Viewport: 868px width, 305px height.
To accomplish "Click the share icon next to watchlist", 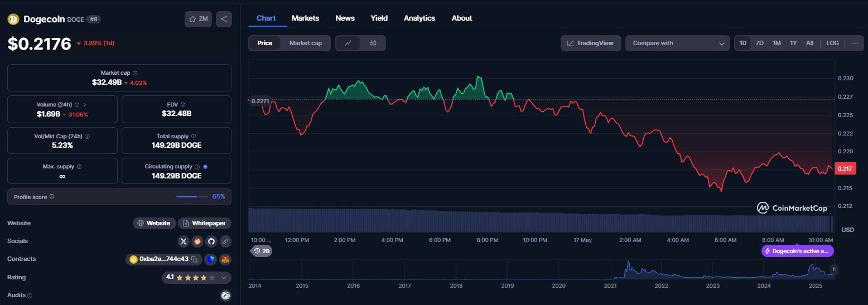I will pos(224,19).
